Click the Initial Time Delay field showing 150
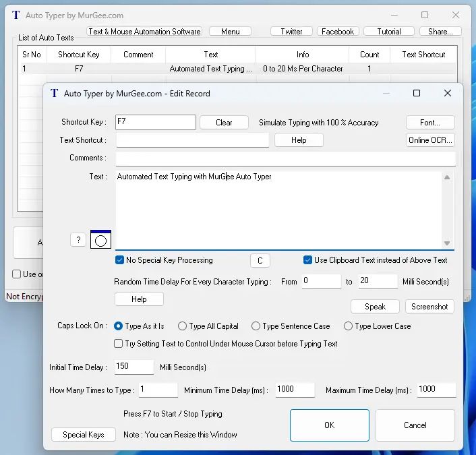The height and width of the screenshot is (455, 476). coord(134,367)
